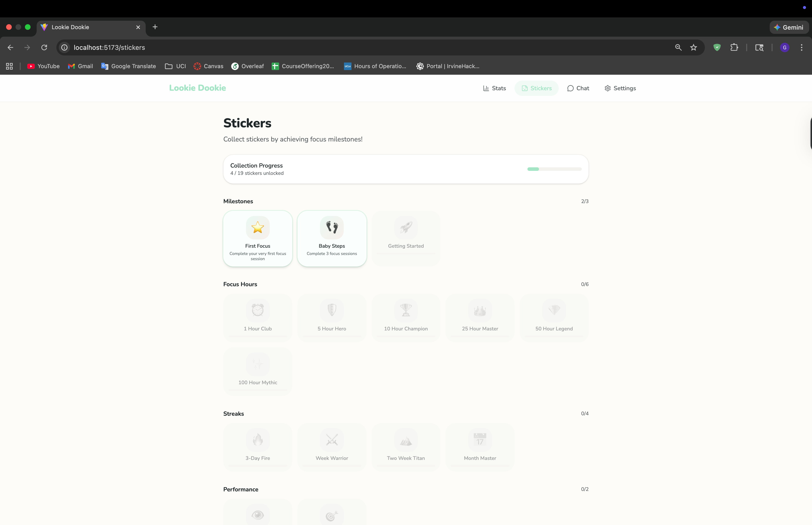This screenshot has width=812, height=525.
Task: Open the Chrome three-dot menu
Action: 801,47
